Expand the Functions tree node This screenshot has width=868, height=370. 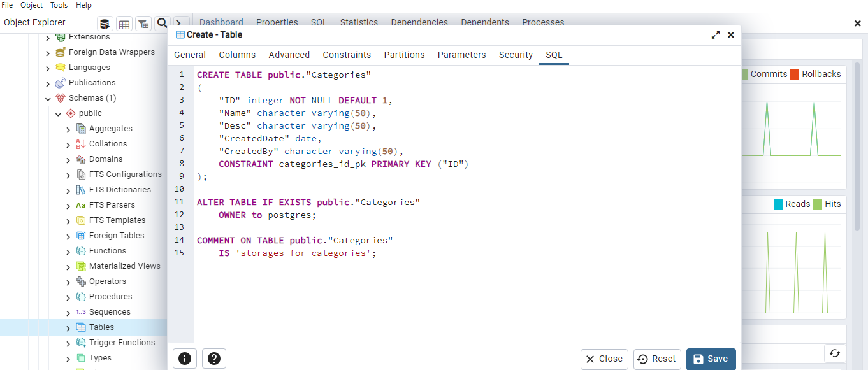(x=68, y=251)
